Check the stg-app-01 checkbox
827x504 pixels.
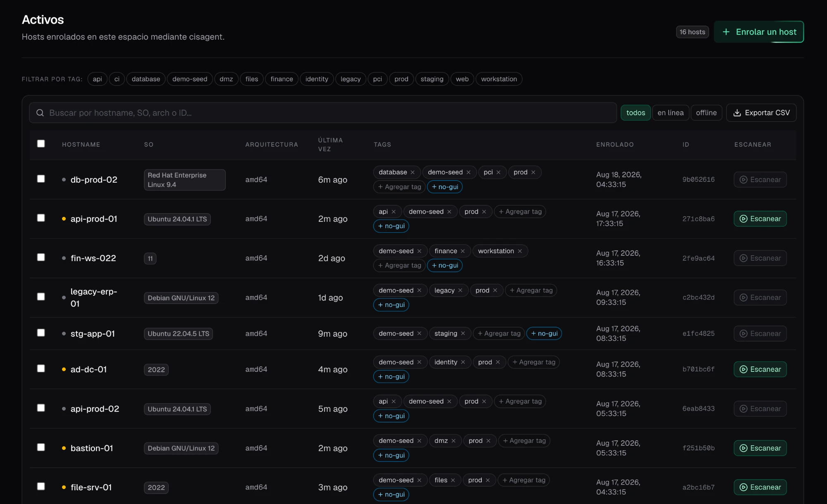(x=41, y=333)
